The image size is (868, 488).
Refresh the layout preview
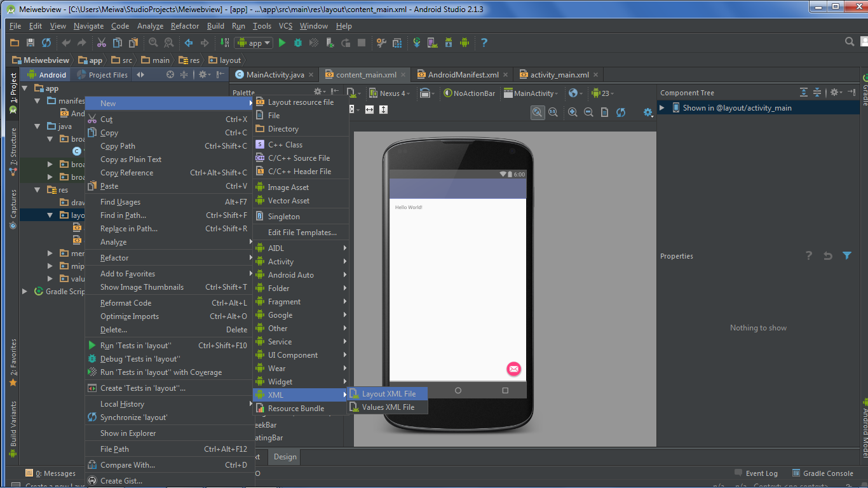coord(620,112)
